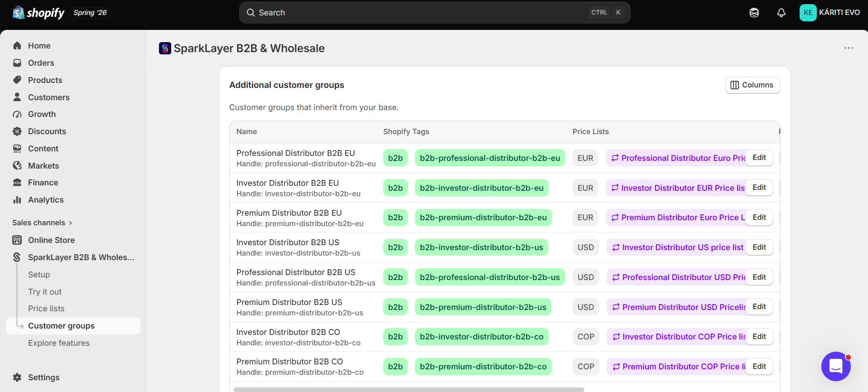
Task: Click the SparkLayer app logo in header
Action: click(165, 48)
